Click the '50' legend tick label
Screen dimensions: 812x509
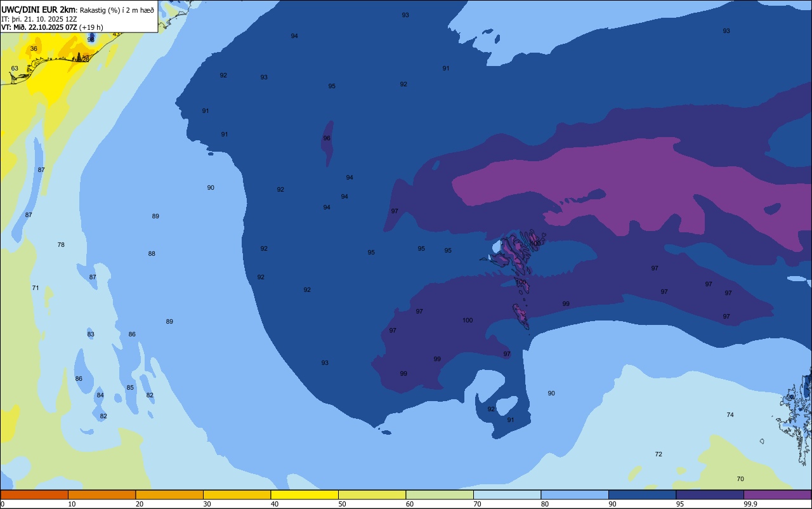point(342,504)
